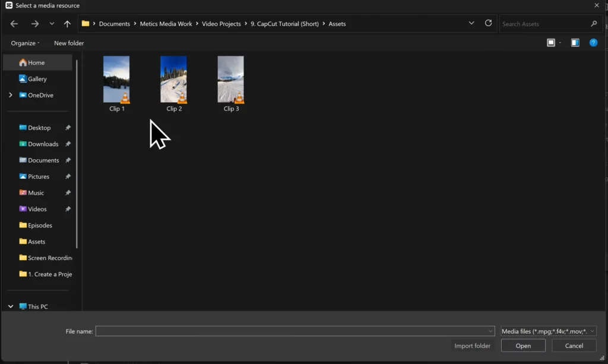Click the breadcrumb folder icon

point(85,24)
